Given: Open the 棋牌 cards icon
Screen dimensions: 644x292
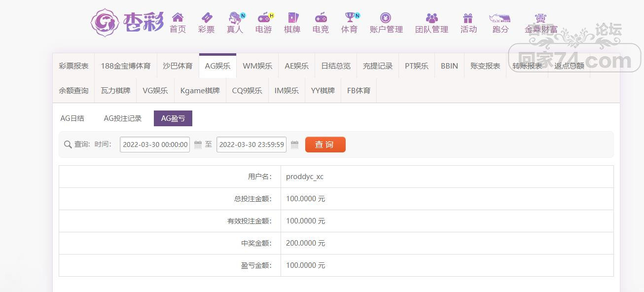Looking at the screenshot, I should click(292, 18).
